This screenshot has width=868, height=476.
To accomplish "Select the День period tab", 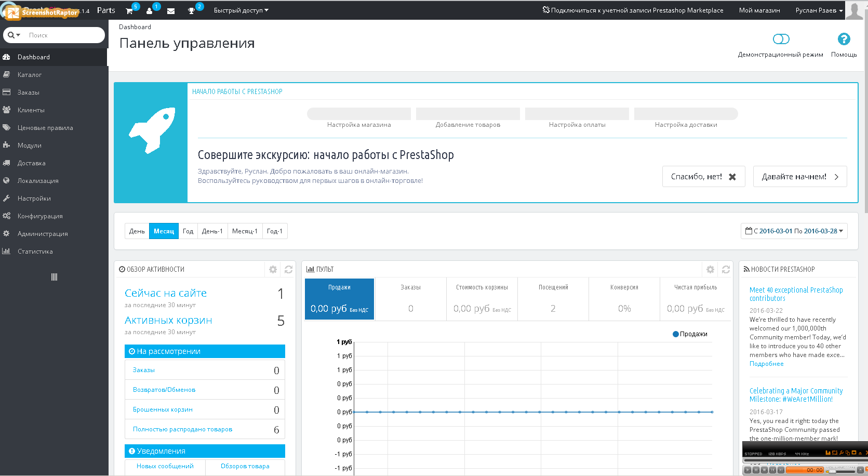I will point(137,231).
